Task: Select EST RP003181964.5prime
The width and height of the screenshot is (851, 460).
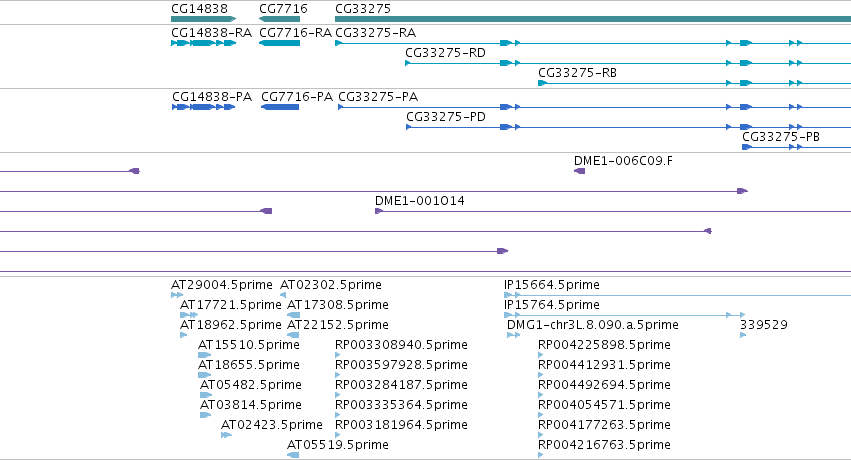Action: coord(401,425)
